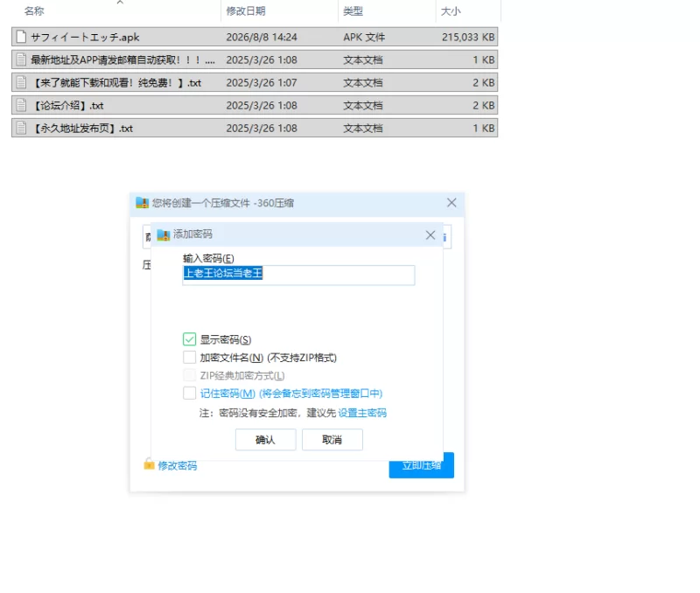Screen dimensions: 700x593
Task: Click the icon of 【永久地址发布页】.txt
Action: coord(21,128)
